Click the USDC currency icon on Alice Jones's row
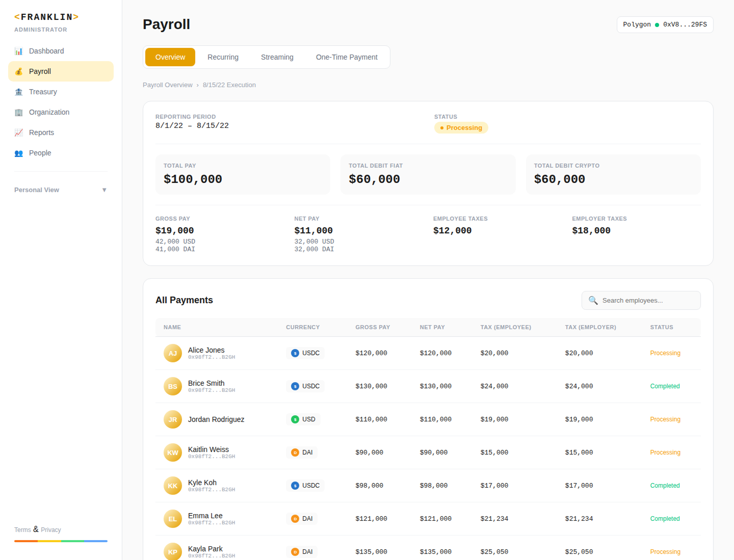The image size is (734, 560). click(x=295, y=353)
